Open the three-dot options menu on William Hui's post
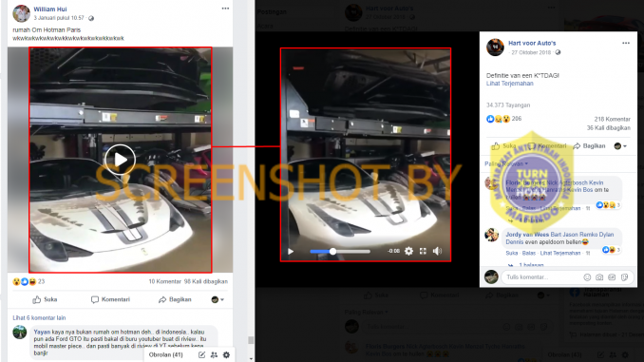Image resolution: width=644 pixels, height=362 pixels. click(225, 9)
